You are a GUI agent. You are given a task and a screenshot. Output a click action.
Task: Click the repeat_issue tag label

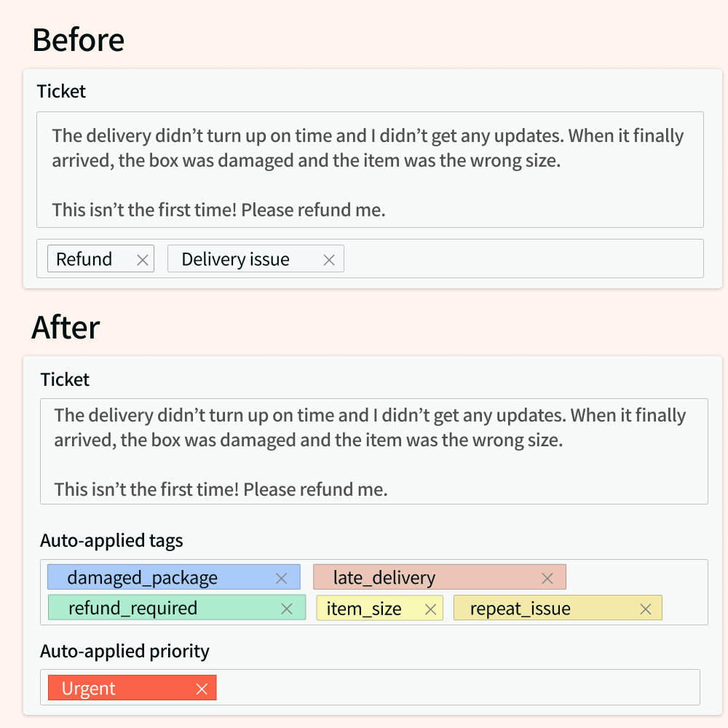click(x=520, y=609)
